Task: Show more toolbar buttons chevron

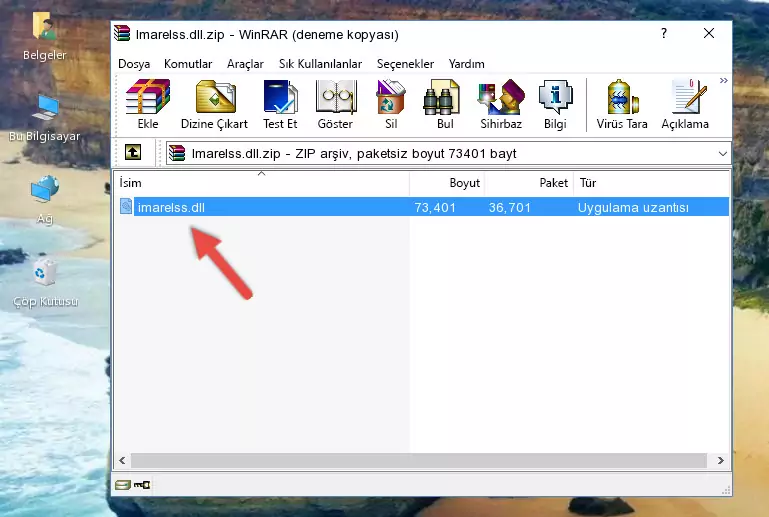Action: [723, 80]
